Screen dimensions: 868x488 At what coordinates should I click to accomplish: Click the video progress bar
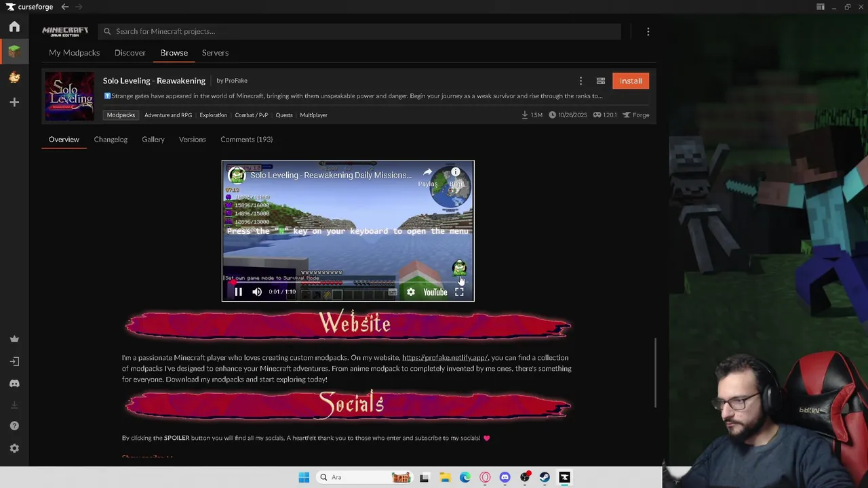tap(348, 282)
